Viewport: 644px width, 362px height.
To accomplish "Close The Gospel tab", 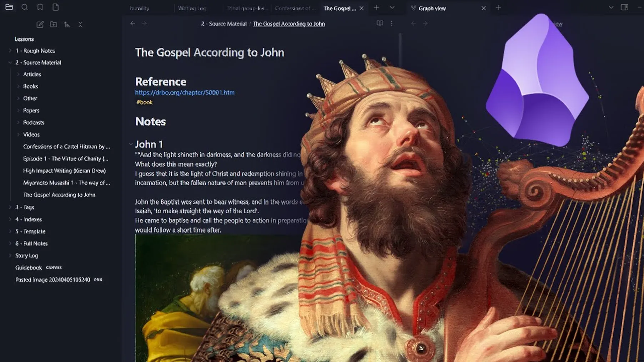I will (x=362, y=8).
